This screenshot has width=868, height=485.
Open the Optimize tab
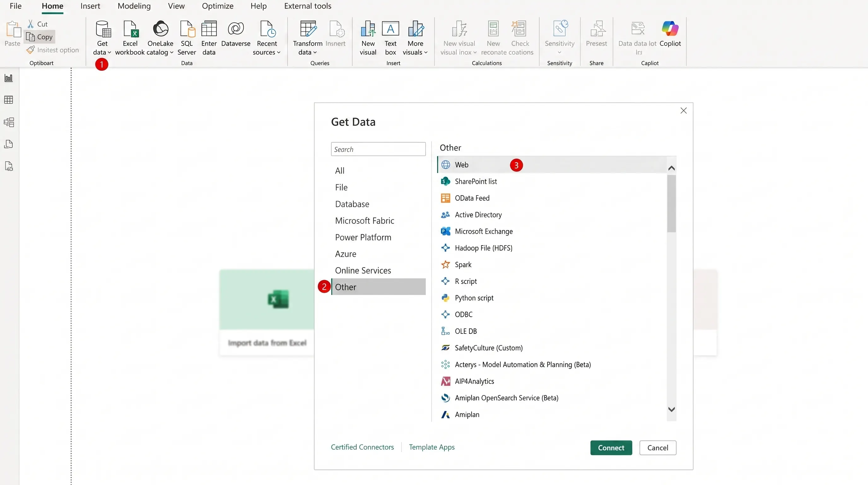(x=218, y=6)
